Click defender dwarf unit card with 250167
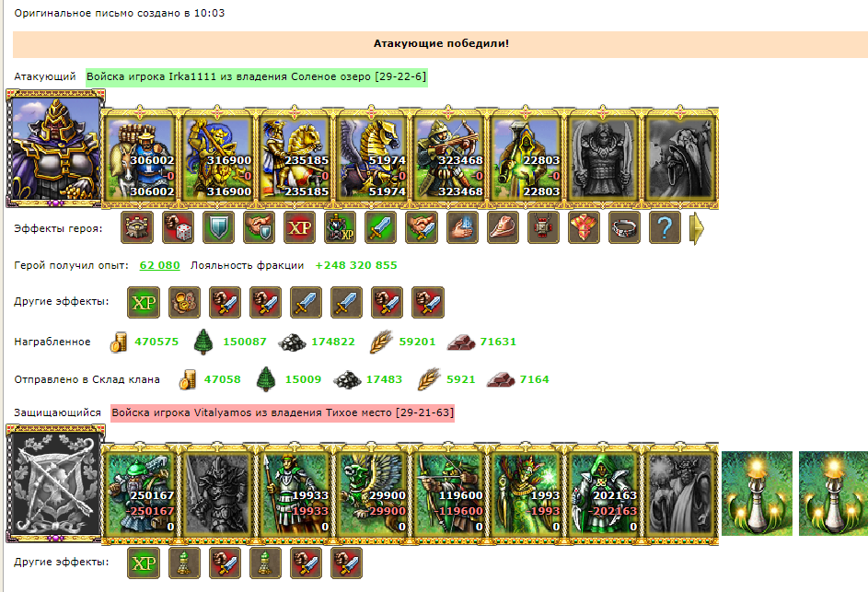The height and width of the screenshot is (592, 868). 140,493
